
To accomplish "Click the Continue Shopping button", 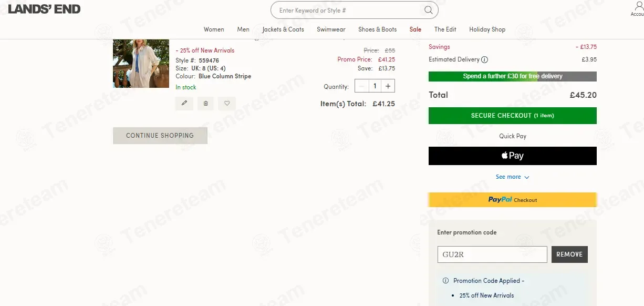I will (x=160, y=136).
